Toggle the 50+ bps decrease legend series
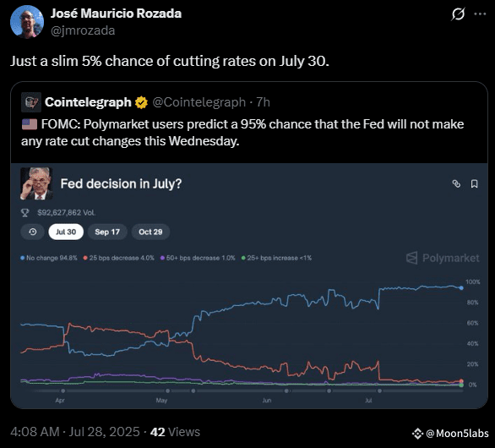495x448 pixels. [x=198, y=258]
